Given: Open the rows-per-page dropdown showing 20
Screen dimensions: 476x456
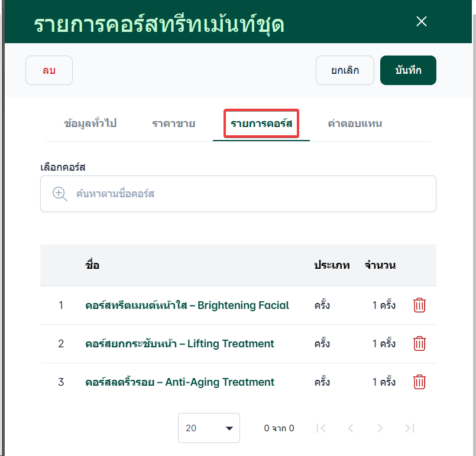Looking at the screenshot, I should click(209, 428).
